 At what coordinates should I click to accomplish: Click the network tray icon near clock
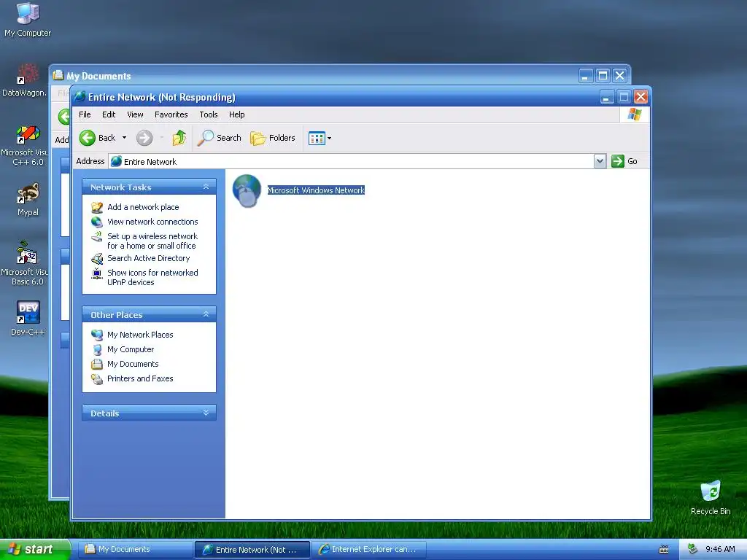pos(693,550)
